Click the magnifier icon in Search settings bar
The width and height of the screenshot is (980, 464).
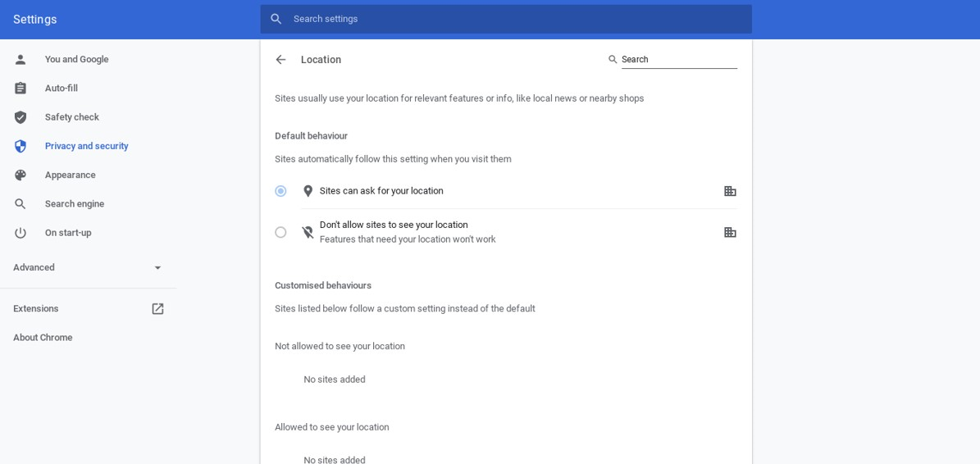pos(276,19)
